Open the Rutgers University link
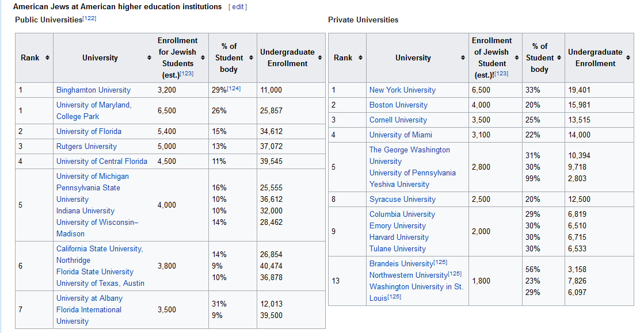The height and width of the screenshot is (333, 644). 86,147
